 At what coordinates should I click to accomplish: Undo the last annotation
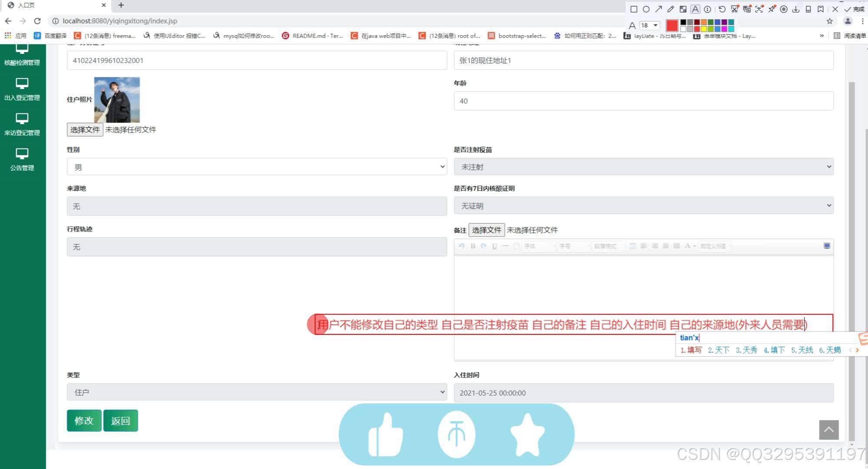click(x=722, y=9)
